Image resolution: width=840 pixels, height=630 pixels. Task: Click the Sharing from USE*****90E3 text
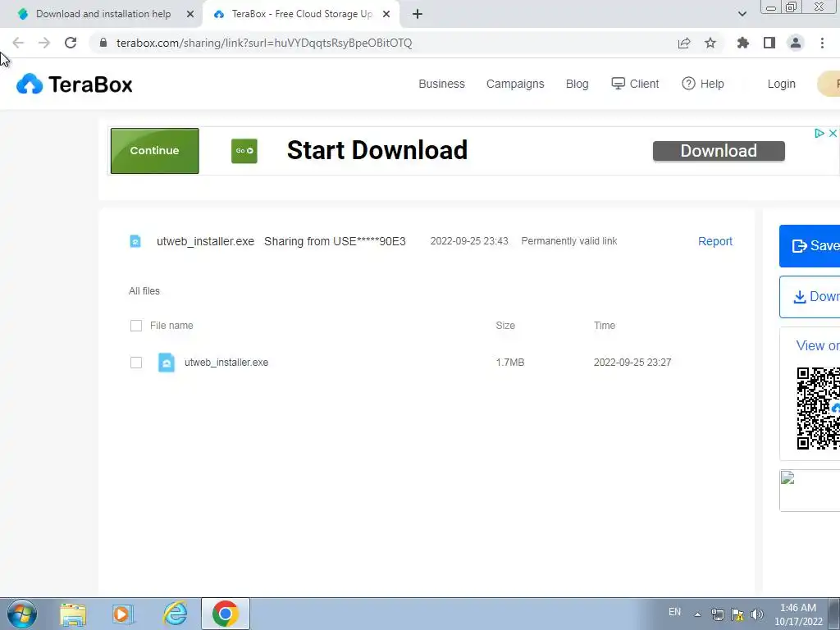click(x=335, y=242)
